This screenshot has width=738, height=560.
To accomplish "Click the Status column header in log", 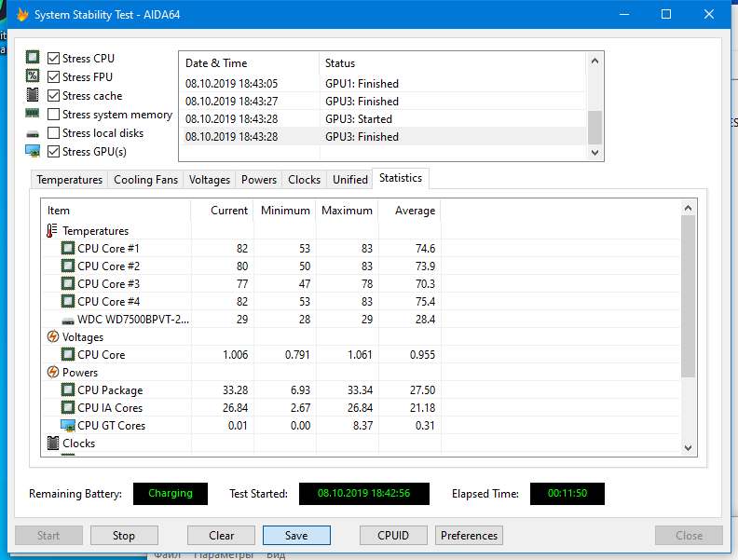I will tap(453, 63).
